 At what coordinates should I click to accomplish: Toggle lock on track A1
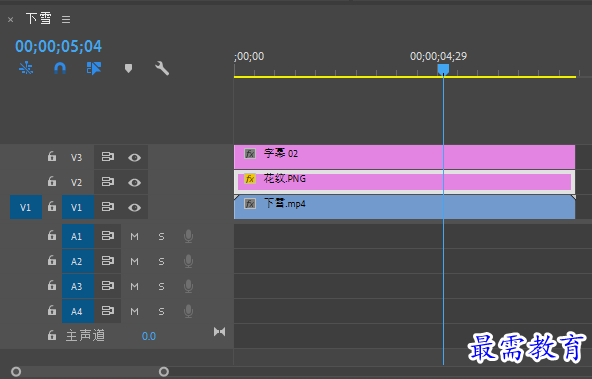click(52, 236)
